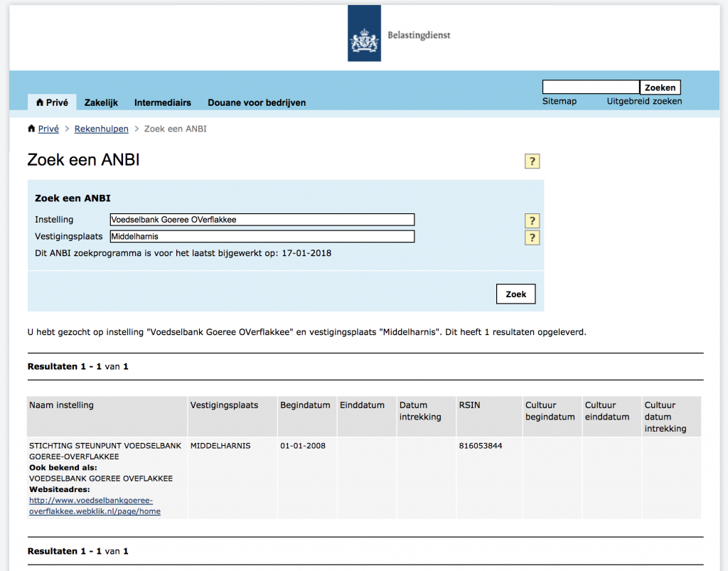Click the Zoek button in ANBI form

[x=516, y=294]
